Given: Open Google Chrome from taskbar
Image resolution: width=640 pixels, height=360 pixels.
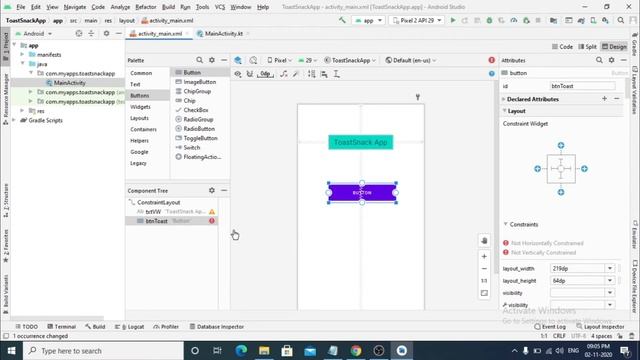Looking at the screenshot, I should [356, 351].
